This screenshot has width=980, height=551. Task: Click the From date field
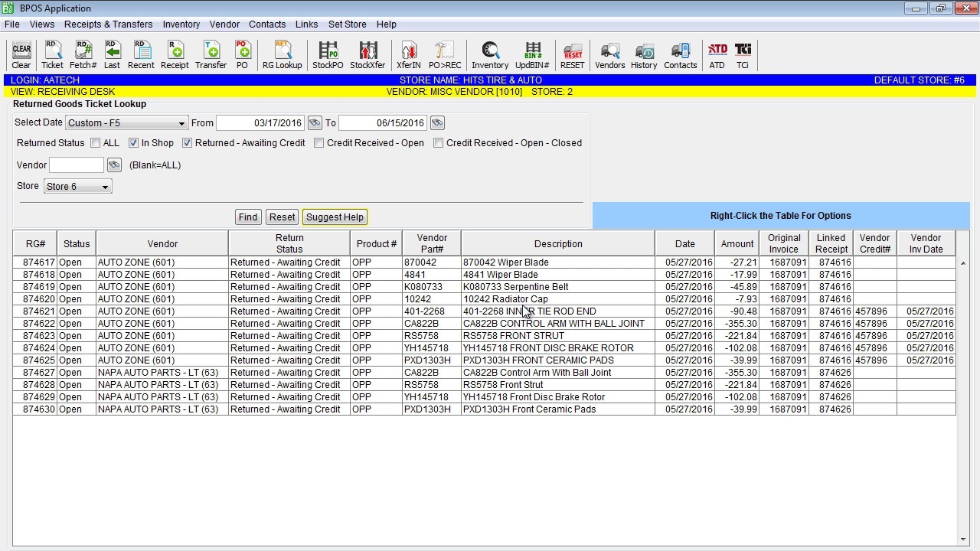260,123
